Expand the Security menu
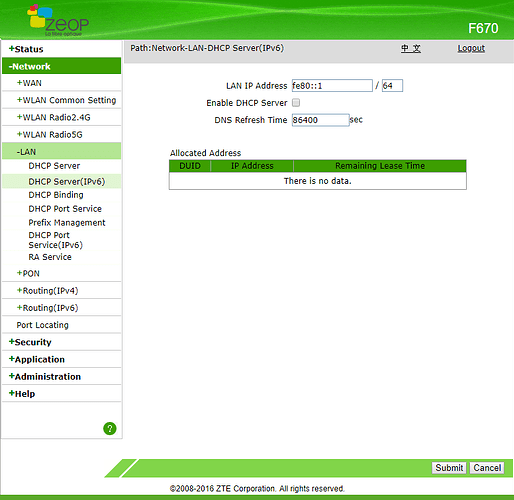The height and width of the screenshot is (500, 514). point(30,342)
